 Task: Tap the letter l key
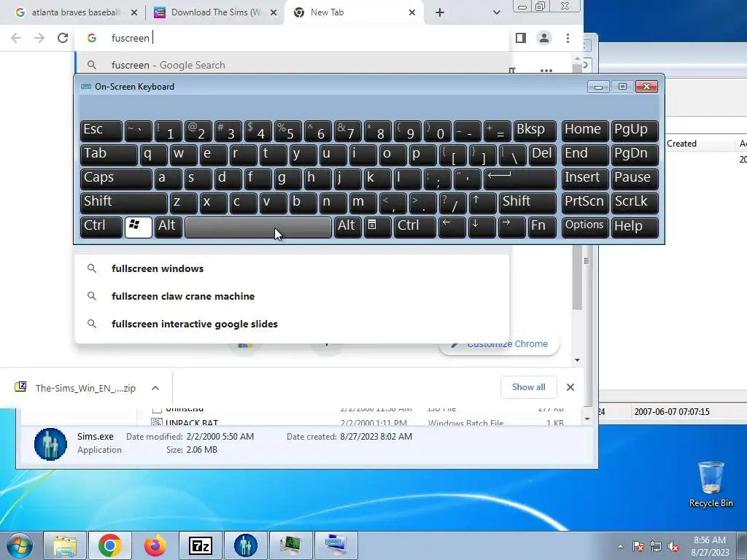coord(407,179)
